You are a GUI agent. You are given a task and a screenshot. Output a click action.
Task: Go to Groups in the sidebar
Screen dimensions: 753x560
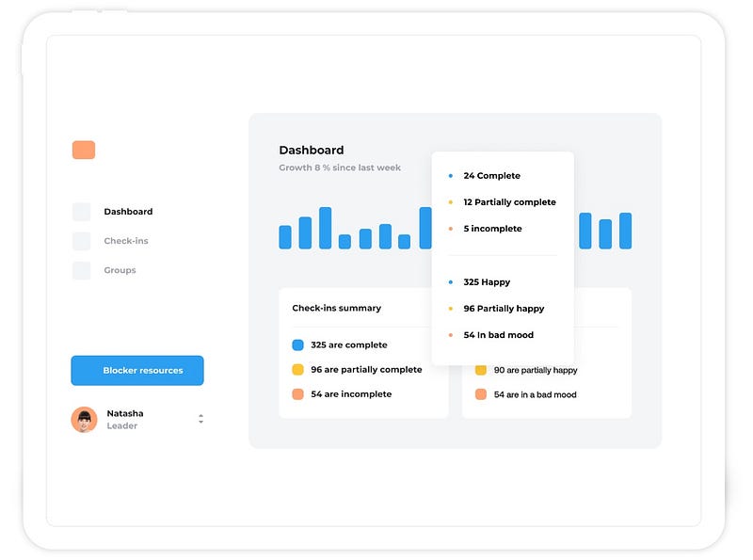coord(120,270)
